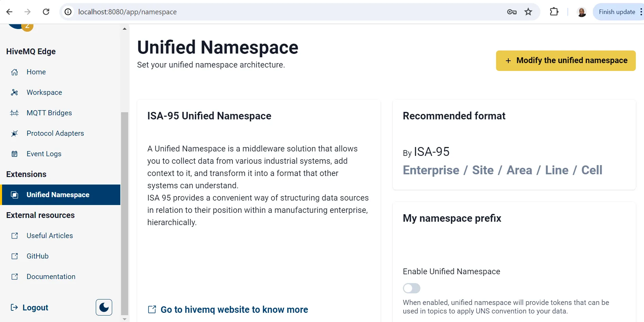Image resolution: width=644 pixels, height=322 pixels.
Task: Click the Protocol Adapters plug icon
Action: point(14,133)
